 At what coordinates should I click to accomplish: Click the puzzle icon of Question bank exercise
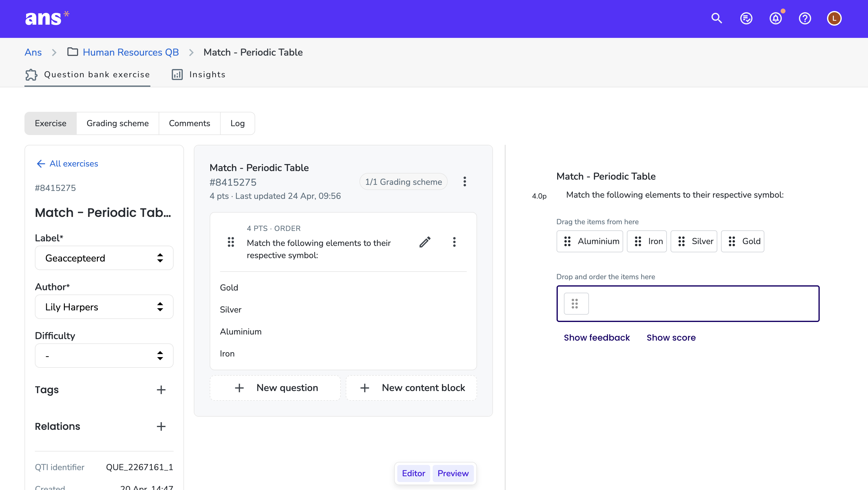point(31,75)
